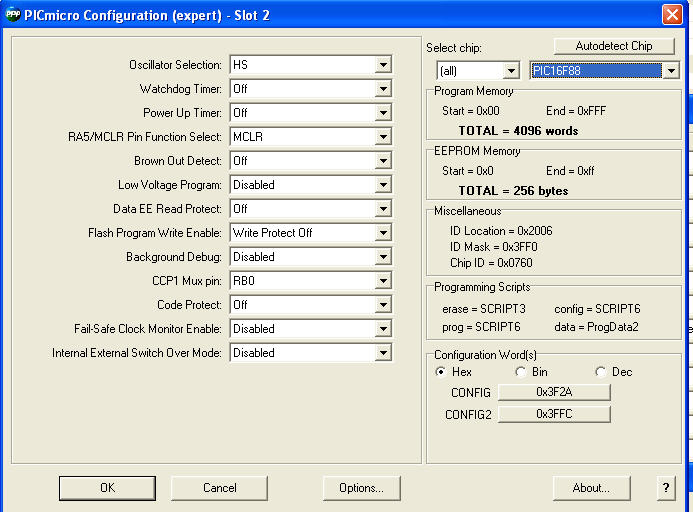Open the CCP1 Mux pin dropdown
The image size is (693, 512).
(383, 281)
